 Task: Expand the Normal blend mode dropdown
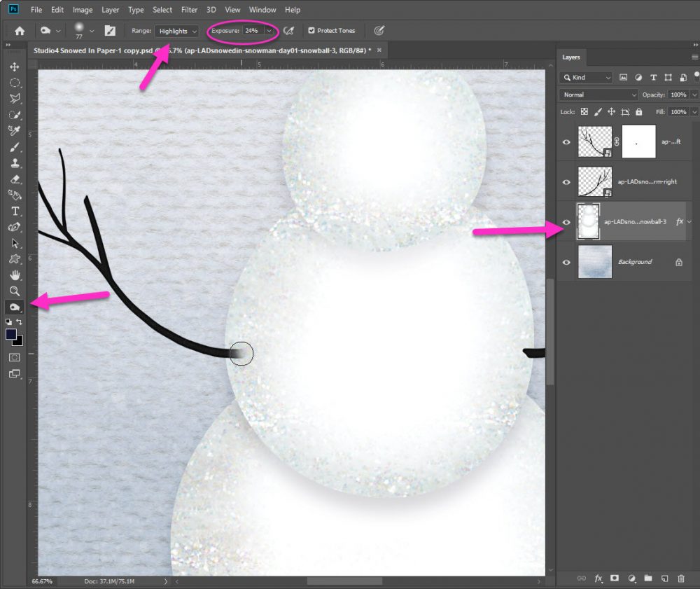coord(598,95)
